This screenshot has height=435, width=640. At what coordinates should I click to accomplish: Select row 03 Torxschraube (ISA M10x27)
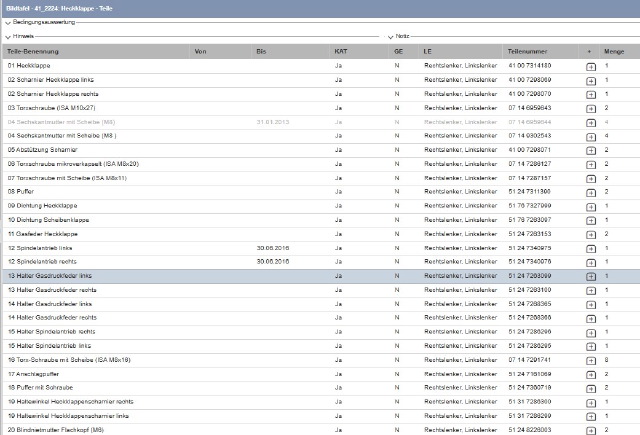[x=321, y=108]
